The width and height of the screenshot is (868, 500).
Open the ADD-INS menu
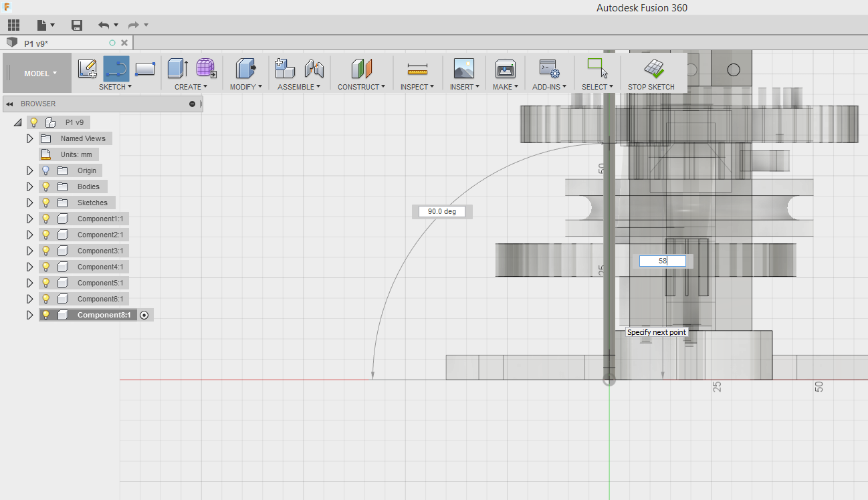pos(549,87)
